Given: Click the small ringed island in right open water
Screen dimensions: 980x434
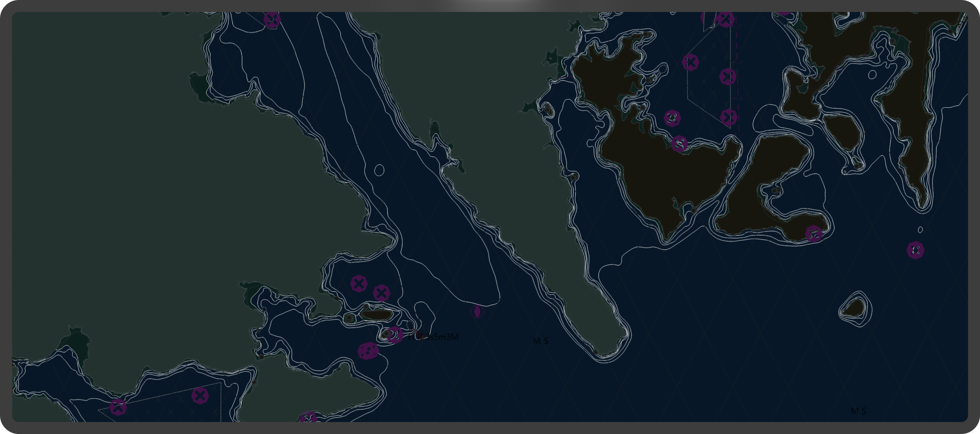Looking at the screenshot, I should tap(855, 308).
